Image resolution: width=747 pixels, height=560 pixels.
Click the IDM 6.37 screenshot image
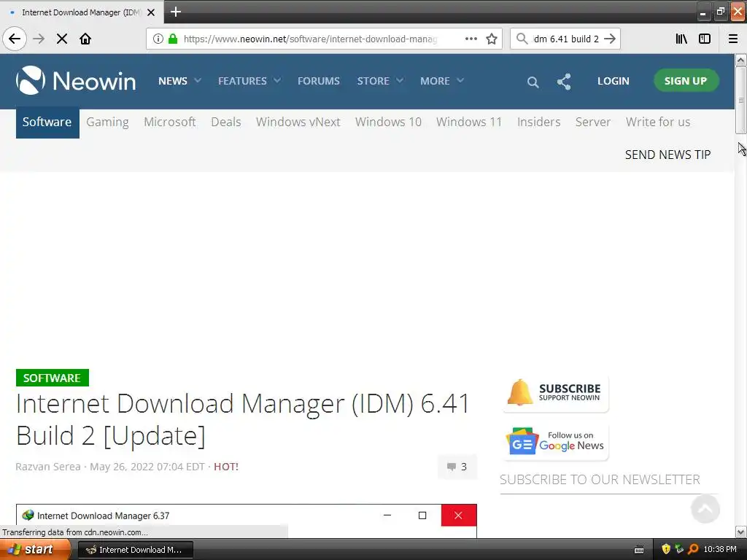pos(247,521)
